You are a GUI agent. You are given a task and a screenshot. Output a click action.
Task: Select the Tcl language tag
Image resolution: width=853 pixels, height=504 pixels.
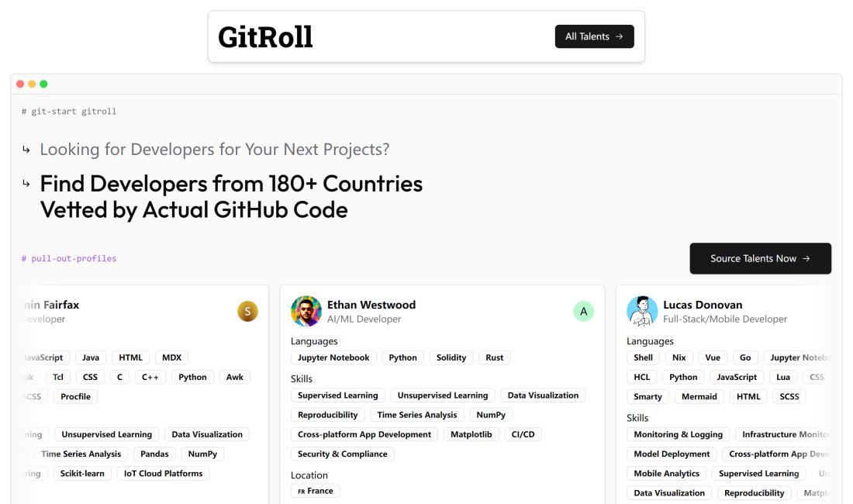point(58,378)
